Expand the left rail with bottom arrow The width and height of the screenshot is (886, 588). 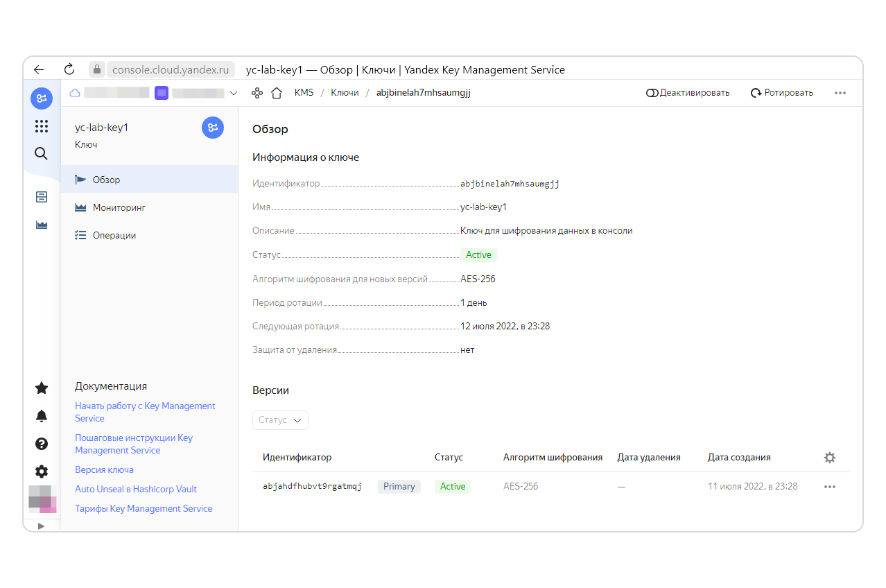click(x=41, y=526)
